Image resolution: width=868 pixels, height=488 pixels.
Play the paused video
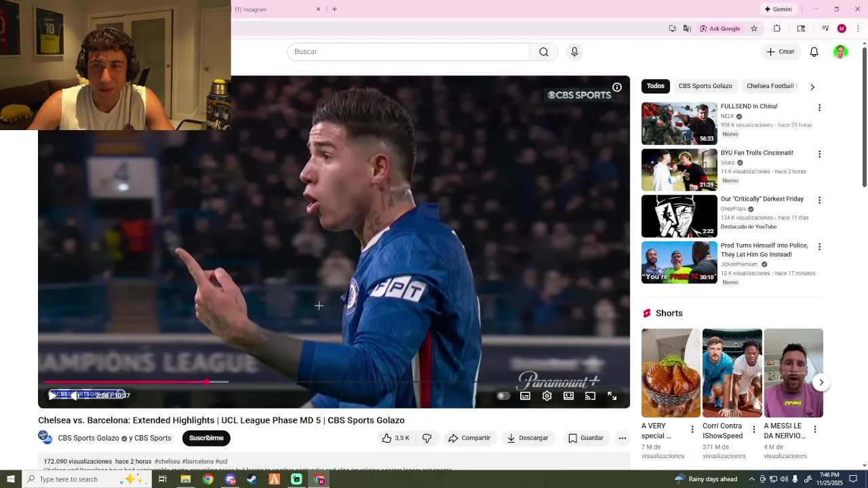click(52, 395)
